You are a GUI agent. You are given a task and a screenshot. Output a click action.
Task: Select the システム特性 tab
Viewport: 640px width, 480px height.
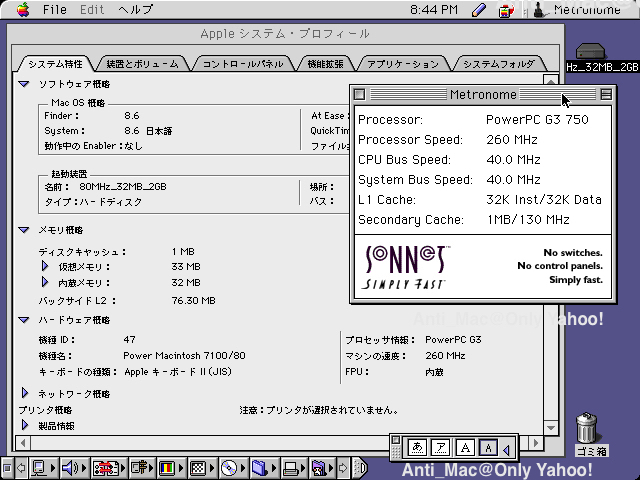point(56,64)
